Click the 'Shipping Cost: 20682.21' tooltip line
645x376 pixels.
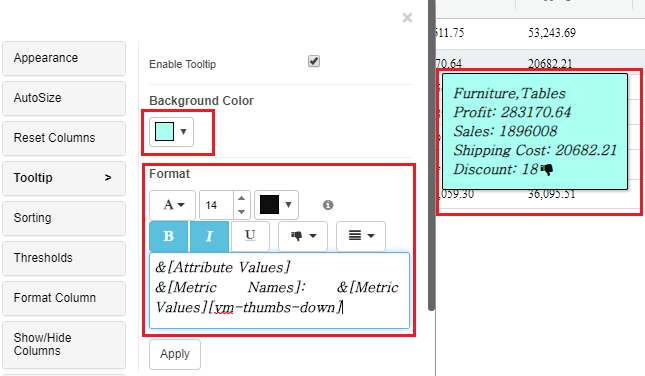tap(535, 151)
